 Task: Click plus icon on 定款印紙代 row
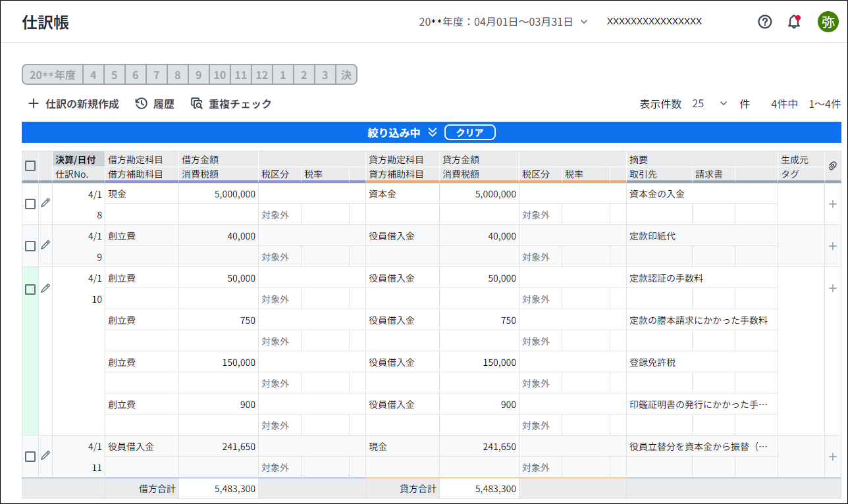pyautogui.click(x=832, y=246)
